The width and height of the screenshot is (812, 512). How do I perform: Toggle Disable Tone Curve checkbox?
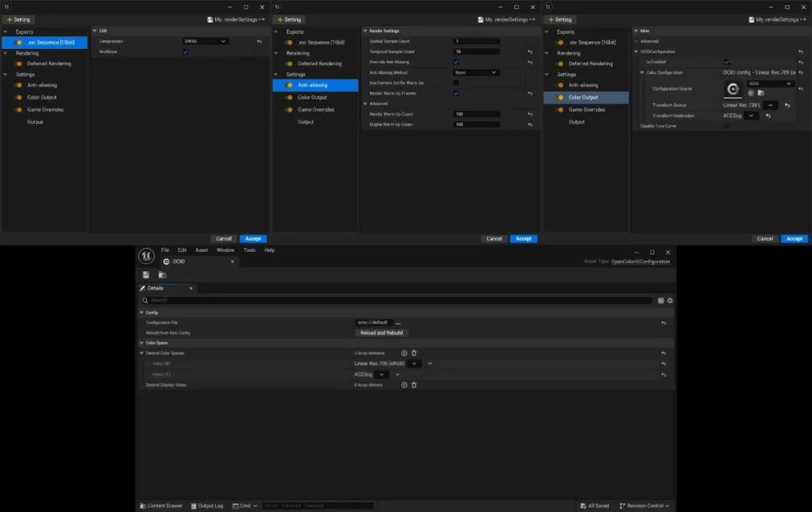pos(726,126)
